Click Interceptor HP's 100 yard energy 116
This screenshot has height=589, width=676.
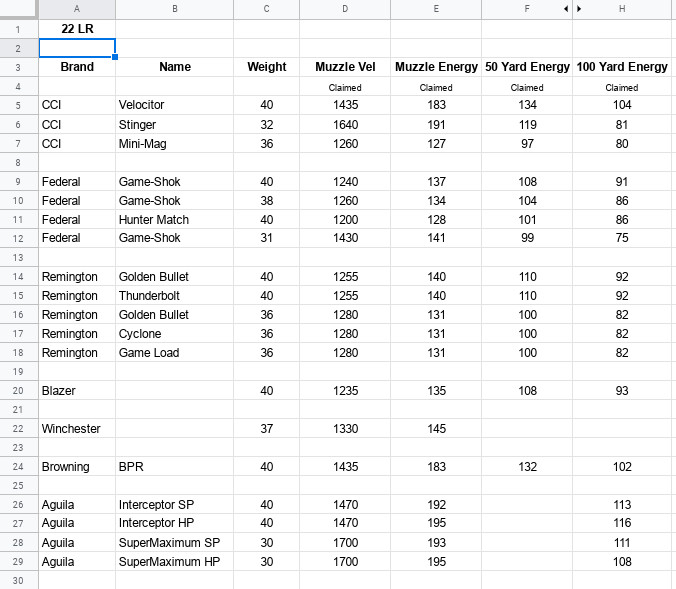pos(622,523)
